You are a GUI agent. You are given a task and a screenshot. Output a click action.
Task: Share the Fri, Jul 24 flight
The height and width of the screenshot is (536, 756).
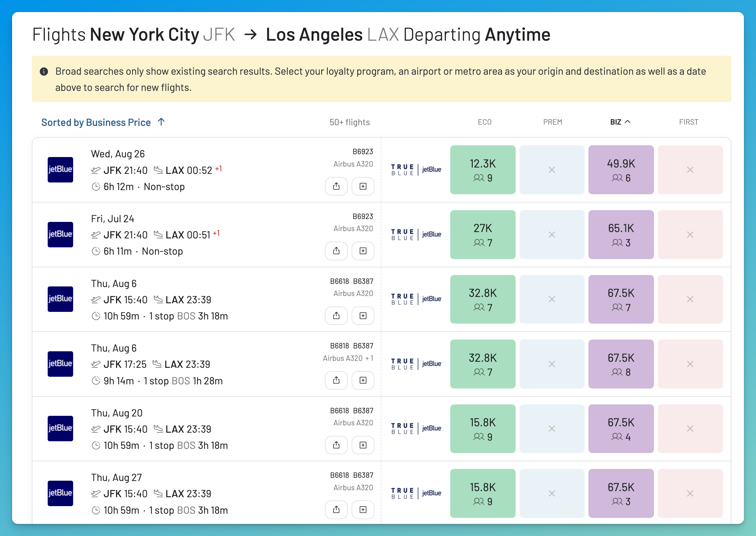(336, 251)
